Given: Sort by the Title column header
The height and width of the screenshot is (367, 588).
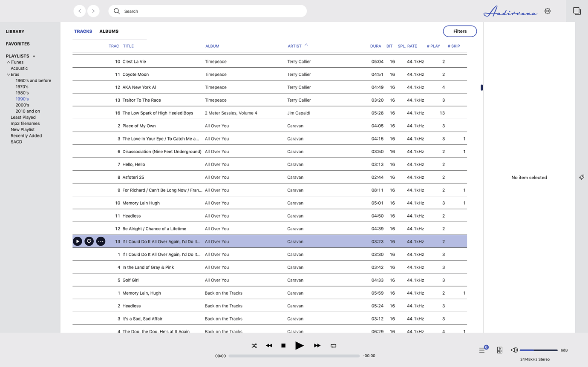Looking at the screenshot, I should pos(128,46).
